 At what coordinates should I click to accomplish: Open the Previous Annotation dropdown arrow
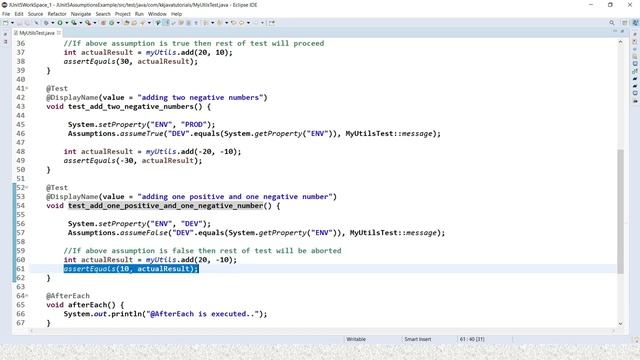pos(227,23)
